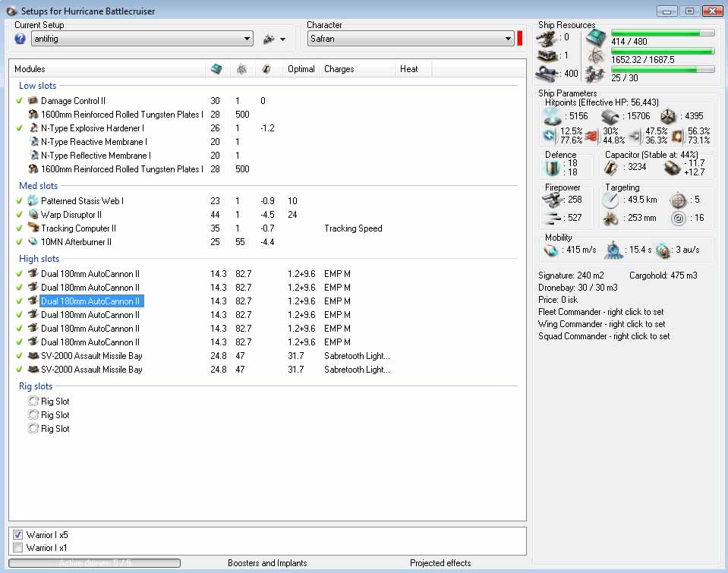728x573 pixels.
Task: Switch to Projected effects tab
Action: coord(440,563)
